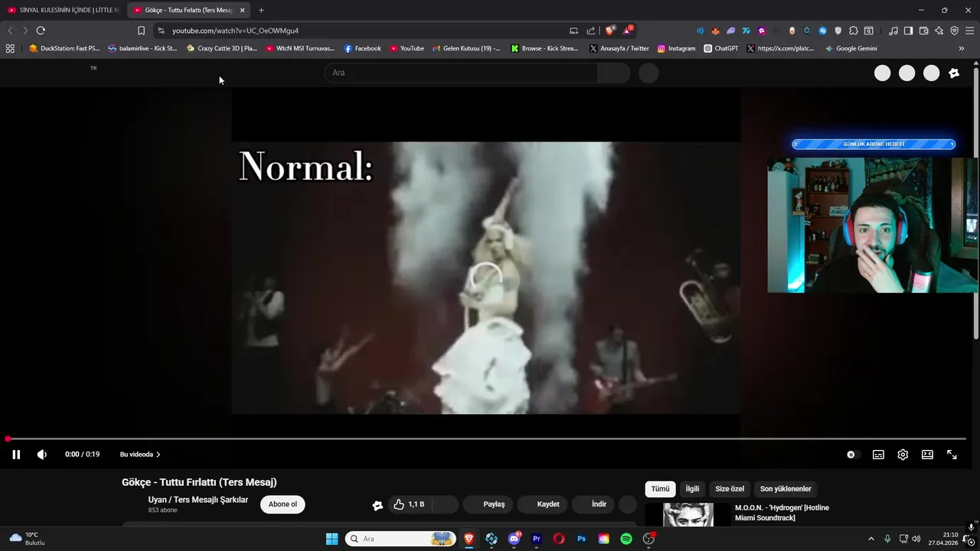Open the media control music note icon
This screenshot has height=551, width=980.
pos(893,31)
